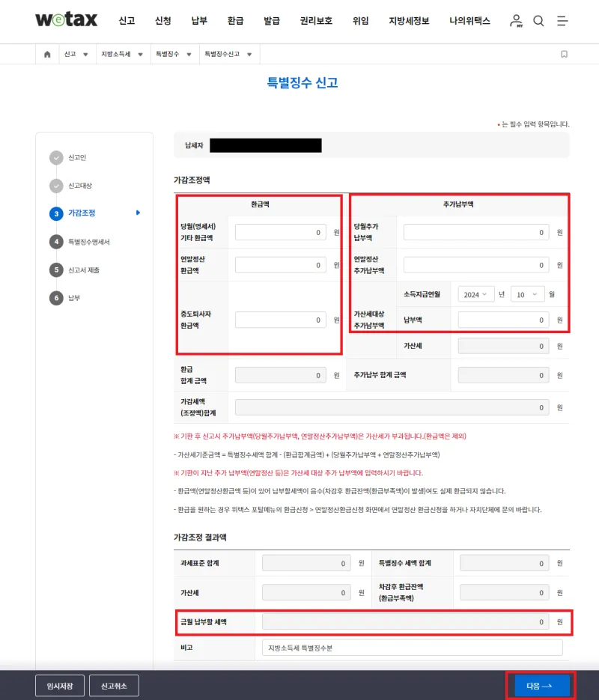Image resolution: width=599 pixels, height=700 pixels.
Task: Click the home icon in breadcrumb
Action: click(47, 54)
